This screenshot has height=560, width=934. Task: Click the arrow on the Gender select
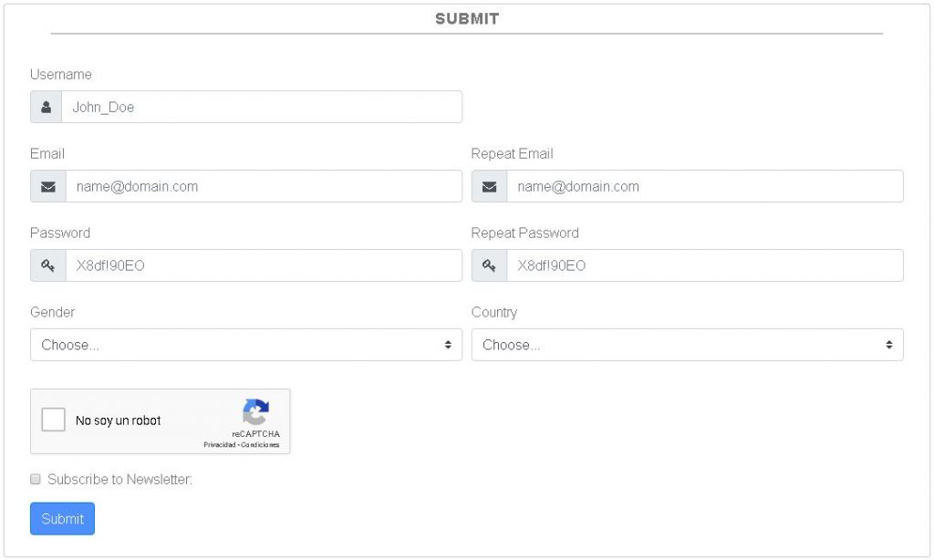448,345
